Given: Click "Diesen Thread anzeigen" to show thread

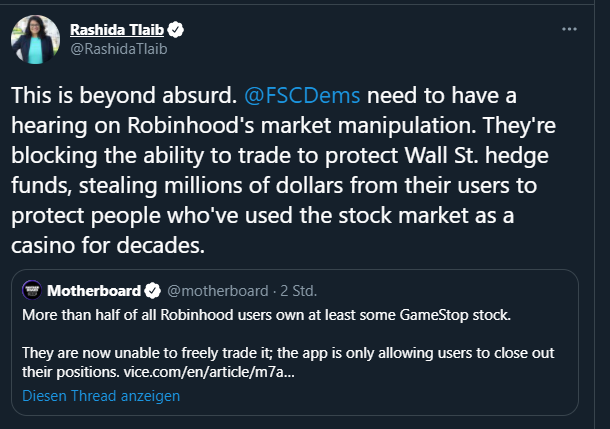Looking at the screenshot, I should [x=101, y=396].
